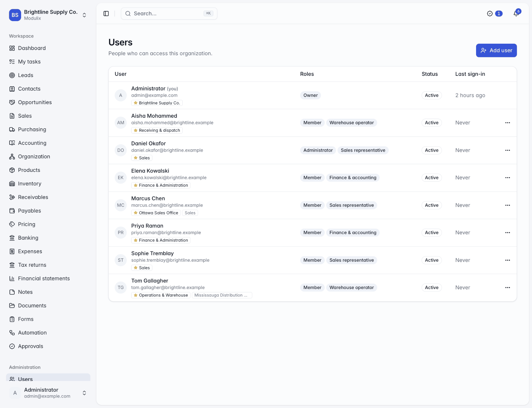Image resolution: width=532 pixels, height=408 pixels.
Task: Click the Purchasing truck icon
Action: point(12,129)
